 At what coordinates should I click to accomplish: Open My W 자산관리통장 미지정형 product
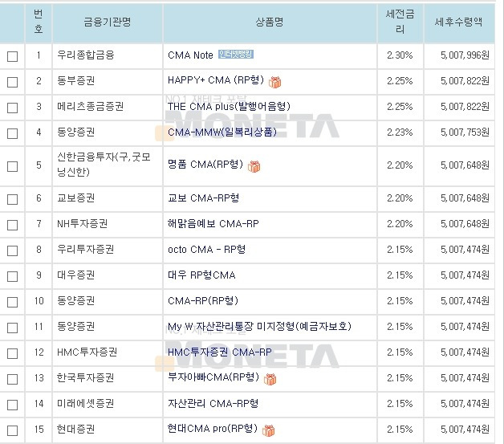pyautogui.click(x=259, y=327)
